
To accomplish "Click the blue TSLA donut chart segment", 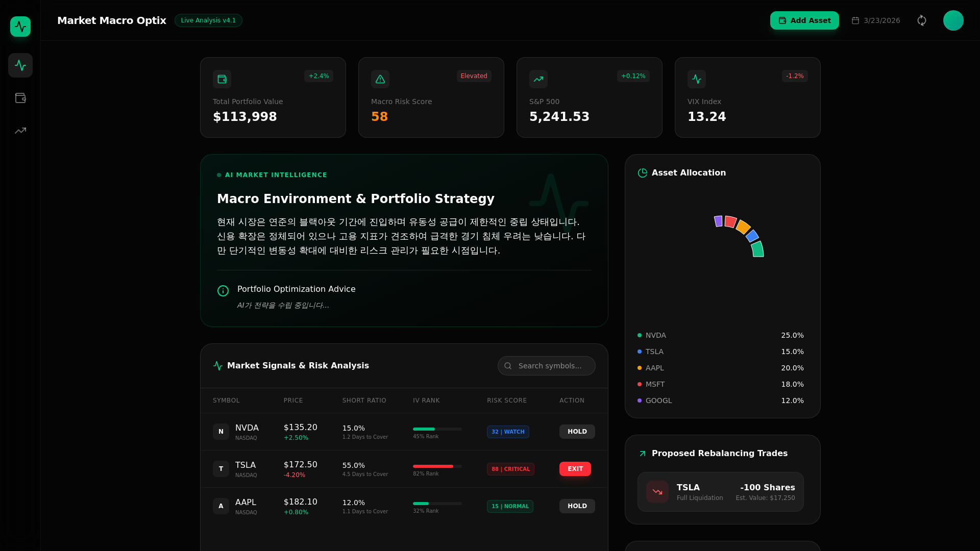I will click(x=752, y=236).
